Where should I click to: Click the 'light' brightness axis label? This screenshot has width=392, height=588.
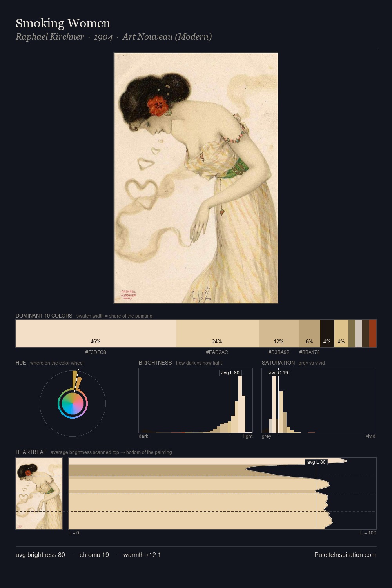point(248,436)
